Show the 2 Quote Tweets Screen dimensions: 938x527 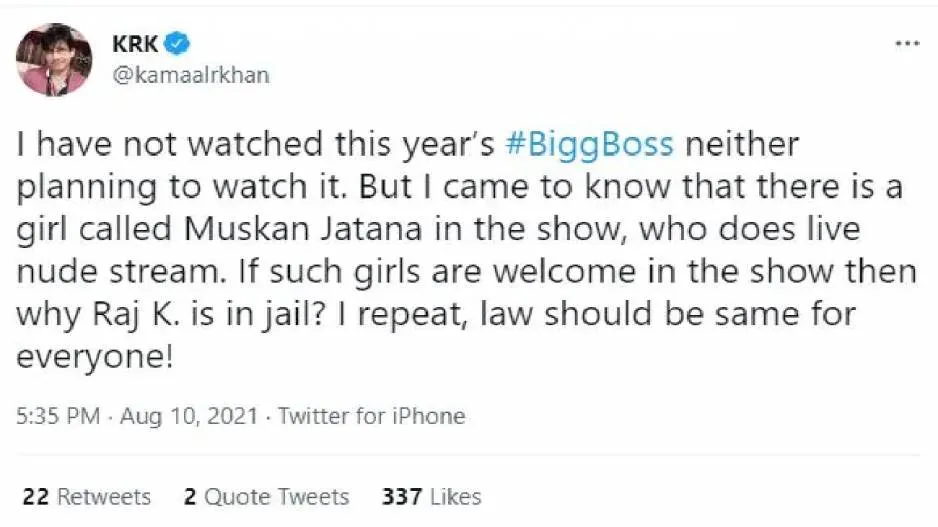(266, 496)
